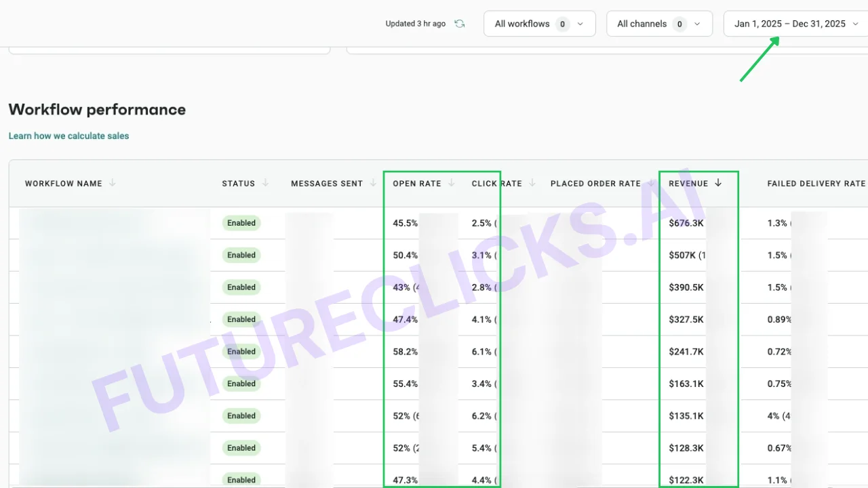Sort by Click Rate arrow icon
Viewport: 868px width, 488px height.
(532, 183)
